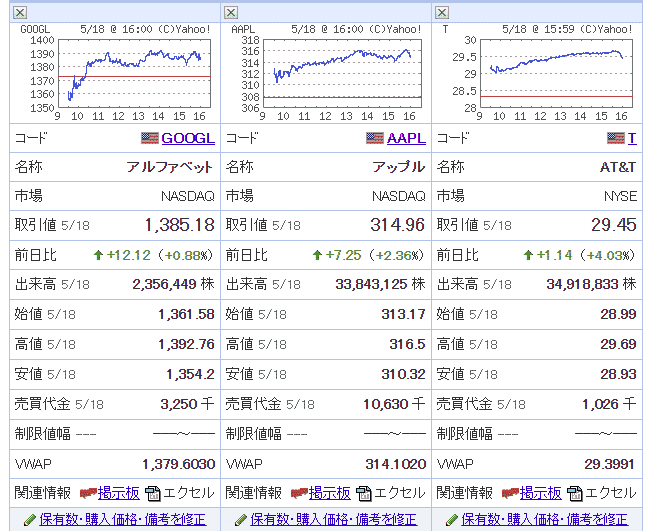Click the name アルファベット
647x531 pixels.
pos(170,167)
